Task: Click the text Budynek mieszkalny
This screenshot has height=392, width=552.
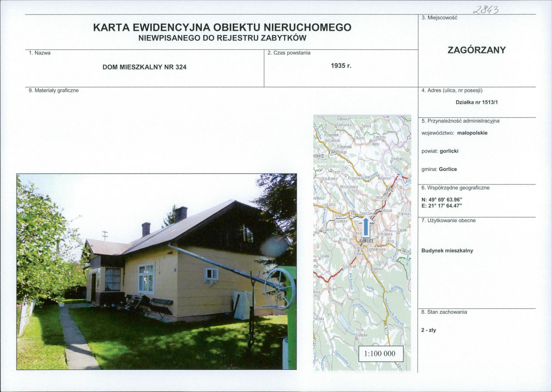Action: tap(447, 251)
